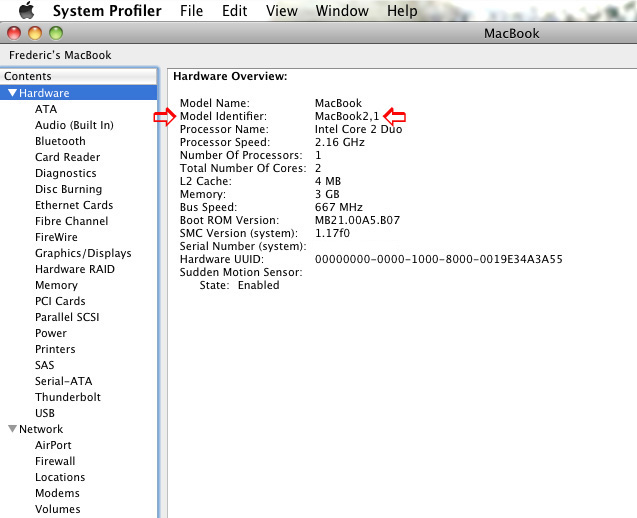The height and width of the screenshot is (518, 637).
Task: Click the Total Number Of Cores label
Action: click(243, 168)
